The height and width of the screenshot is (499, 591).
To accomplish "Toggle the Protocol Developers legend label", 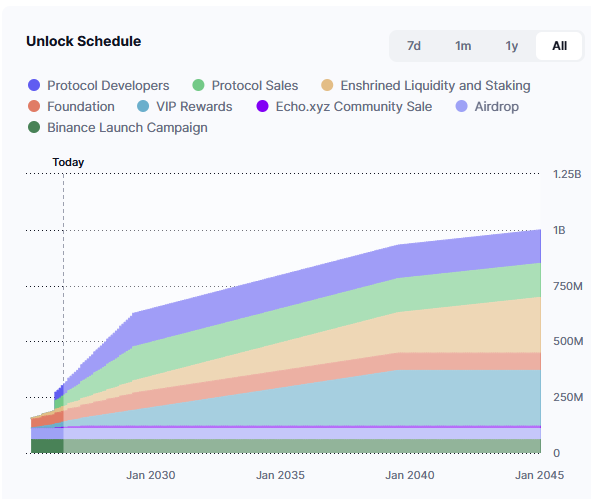I will click(108, 86).
